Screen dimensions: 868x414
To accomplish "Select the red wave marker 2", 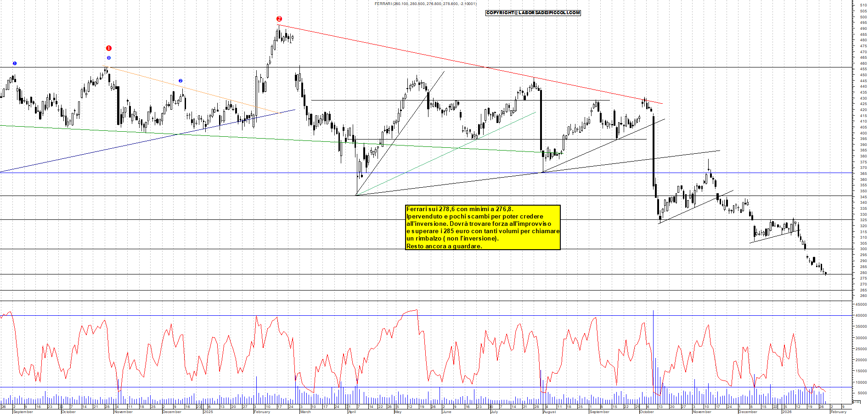I will tap(279, 19).
